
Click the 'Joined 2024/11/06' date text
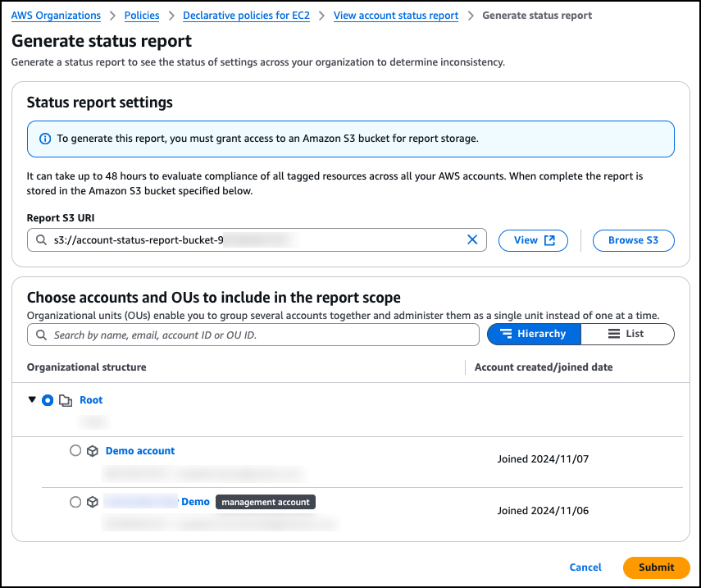(543, 510)
